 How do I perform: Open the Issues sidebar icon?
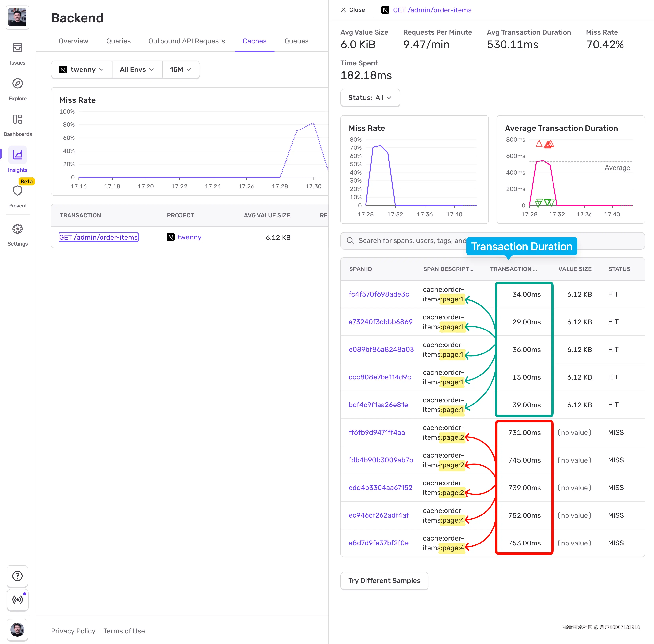(x=18, y=48)
